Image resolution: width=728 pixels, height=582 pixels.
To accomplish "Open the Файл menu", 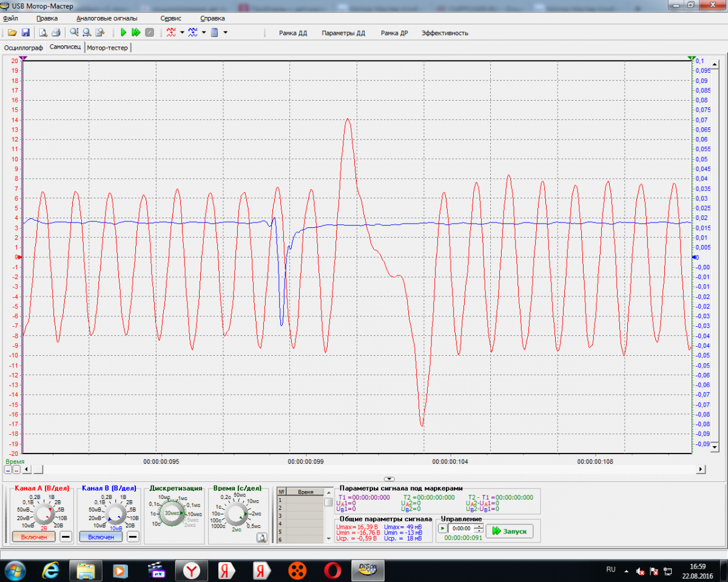I will [x=10, y=18].
